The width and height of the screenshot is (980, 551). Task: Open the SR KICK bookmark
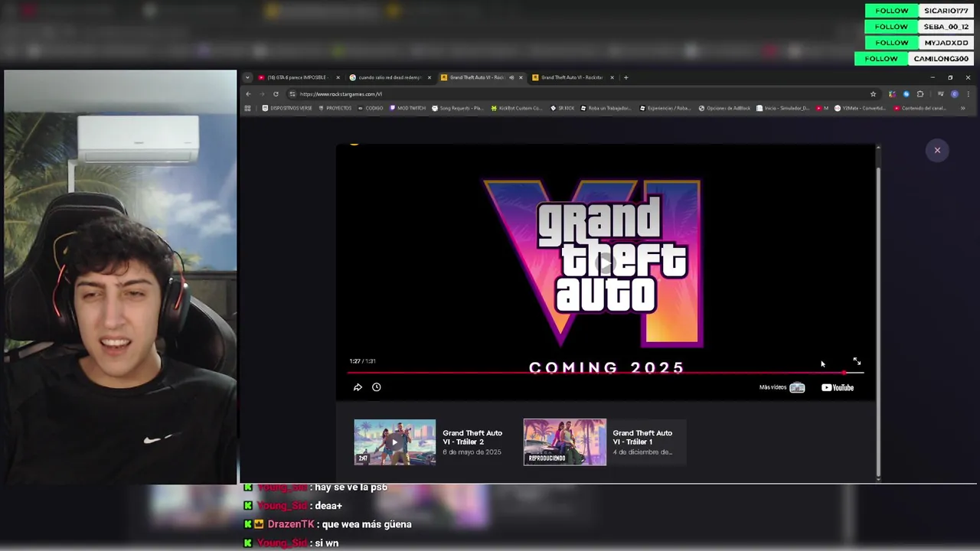563,108
